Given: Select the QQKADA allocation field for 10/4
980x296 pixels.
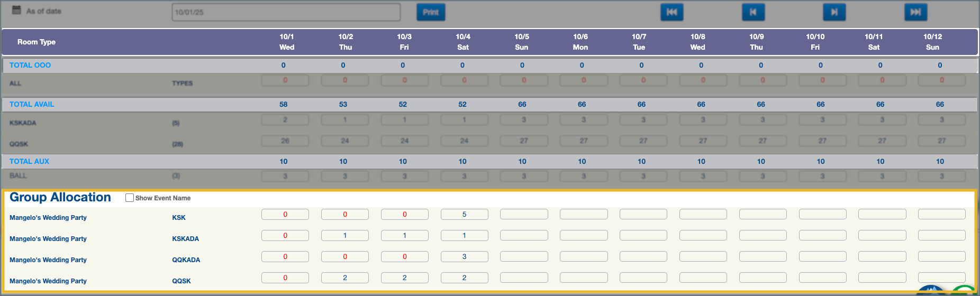Looking at the screenshot, I should coord(464,256).
